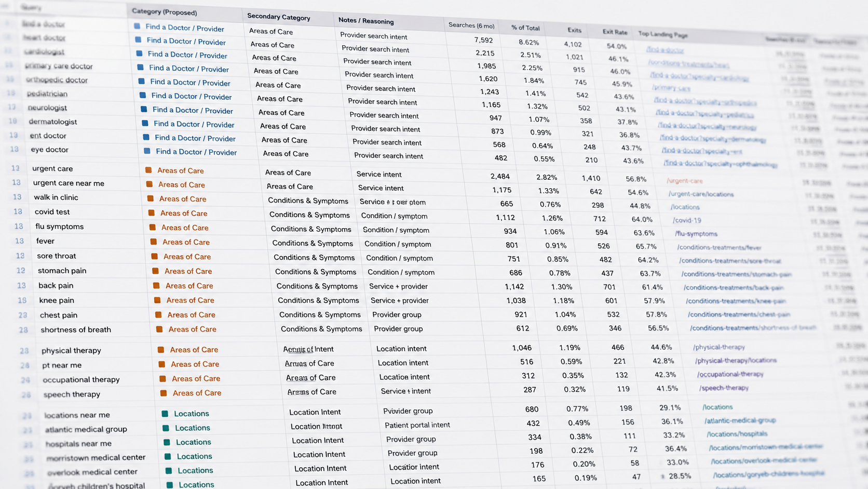This screenshot has width=868, height=489.
Task: Select the 'covid test' query cell
Action: coord(52,212)
